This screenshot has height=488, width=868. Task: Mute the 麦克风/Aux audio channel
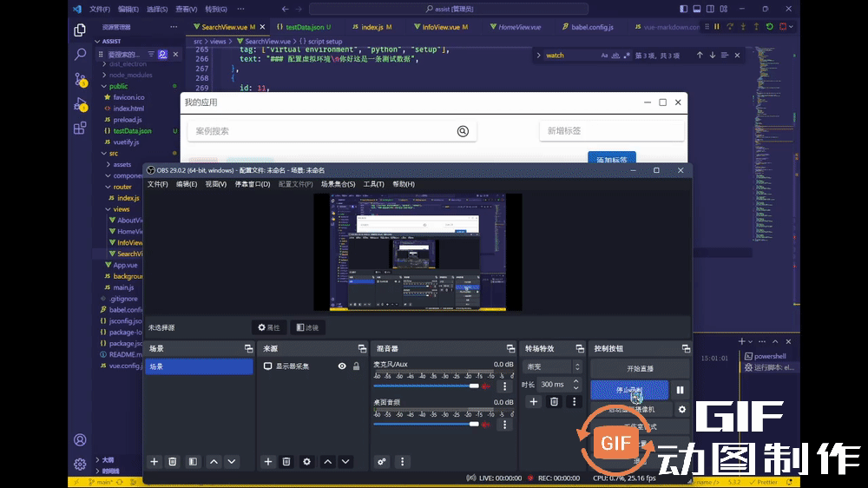click(x=487, y=386)
